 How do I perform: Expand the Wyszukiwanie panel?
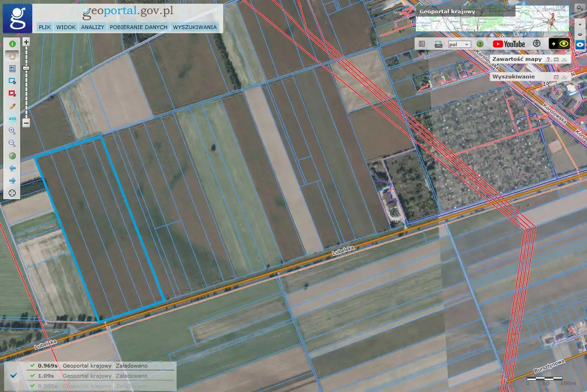(x=556, y=77)
